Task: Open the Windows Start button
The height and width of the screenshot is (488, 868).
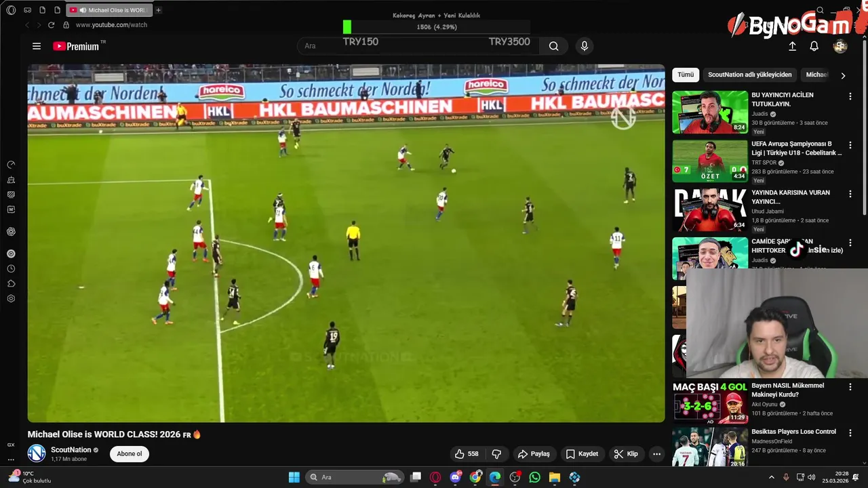Action: (294, 477)
